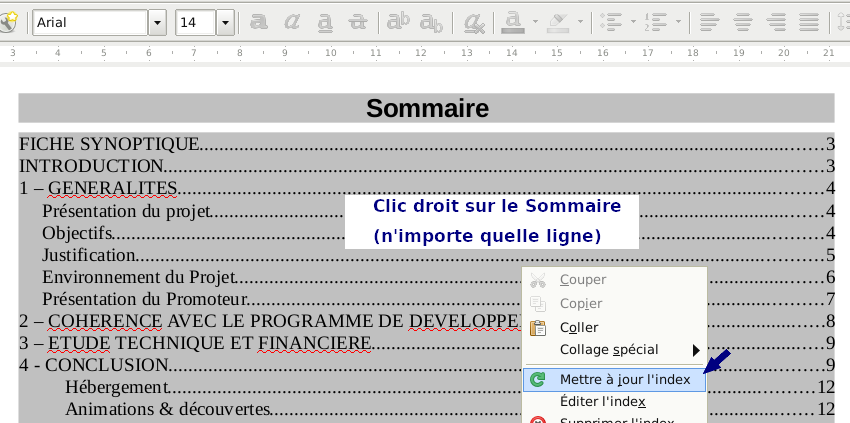
Task: Open the font size dropdown arrow
Action: [x=226, y=23]
